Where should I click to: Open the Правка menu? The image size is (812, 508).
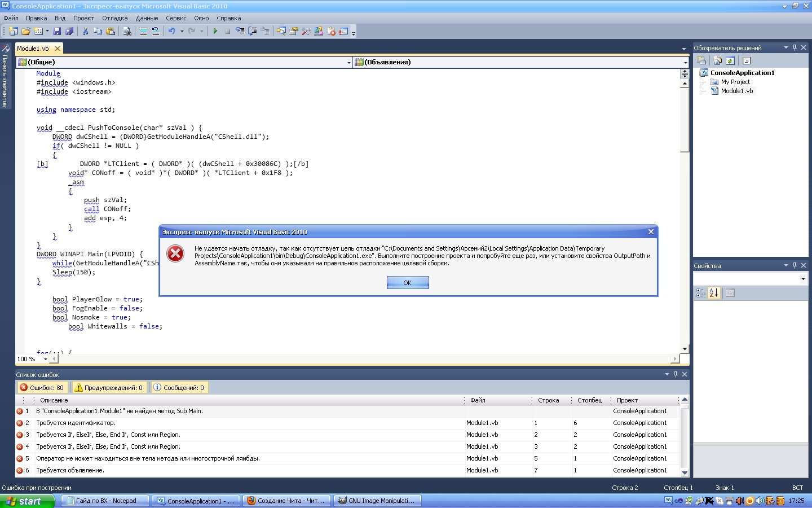pos(37,18)
